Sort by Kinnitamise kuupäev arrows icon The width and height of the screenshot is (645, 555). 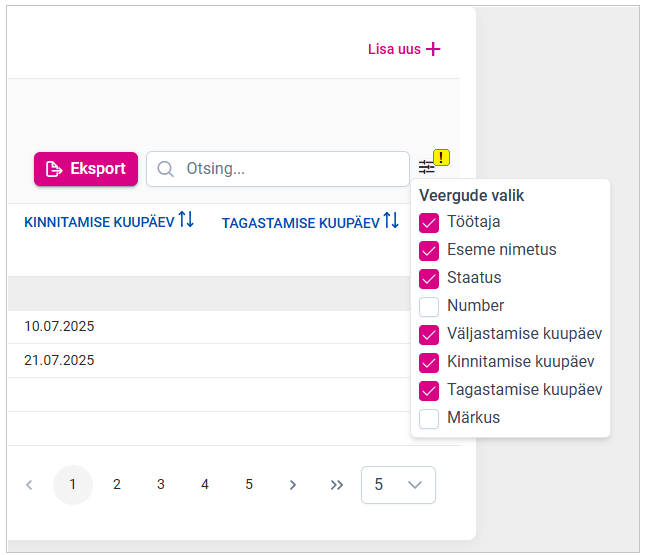(186, 220)
